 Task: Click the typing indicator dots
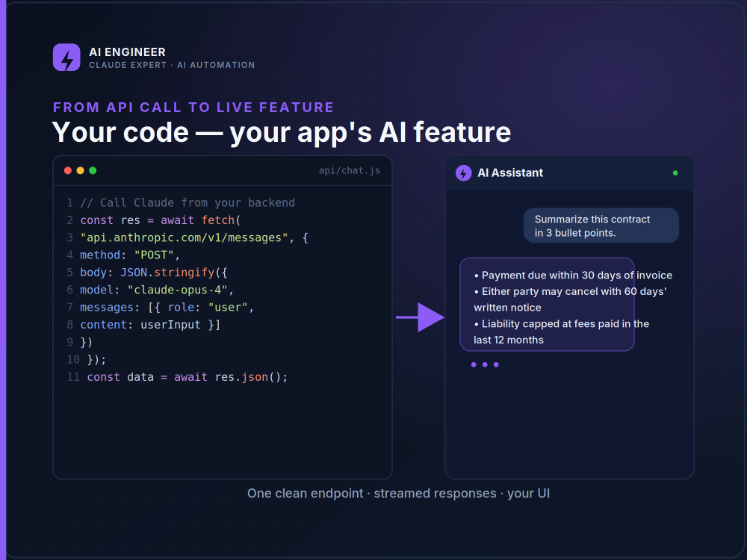tap(485, 365)
